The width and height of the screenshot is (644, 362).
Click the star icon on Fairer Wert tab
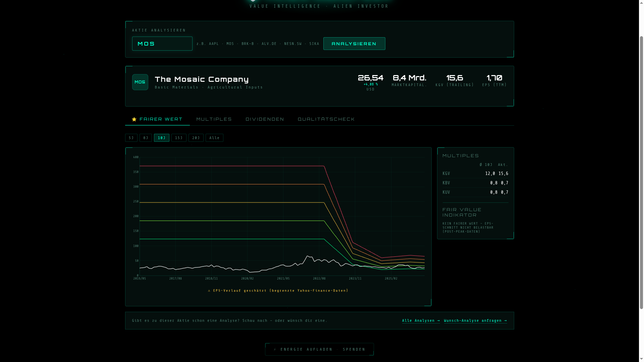click(x=134, y=119)
